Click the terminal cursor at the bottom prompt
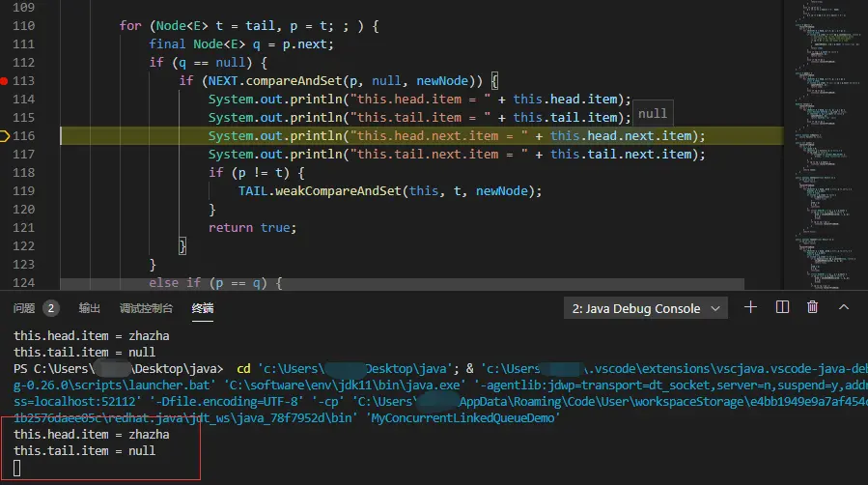The image size is (868, 485). tap(16, 469)
